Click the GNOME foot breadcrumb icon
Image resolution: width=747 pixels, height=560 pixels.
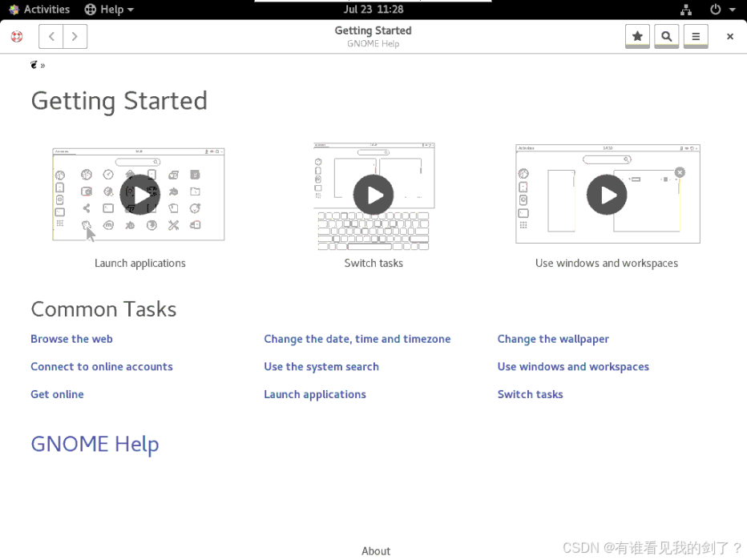pos(34,65)
